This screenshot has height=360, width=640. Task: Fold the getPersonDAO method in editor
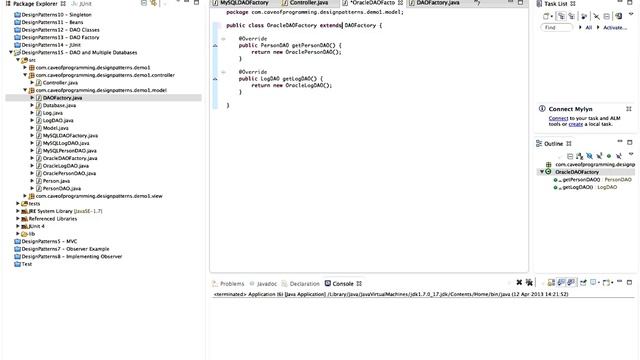tap(223, 39)
